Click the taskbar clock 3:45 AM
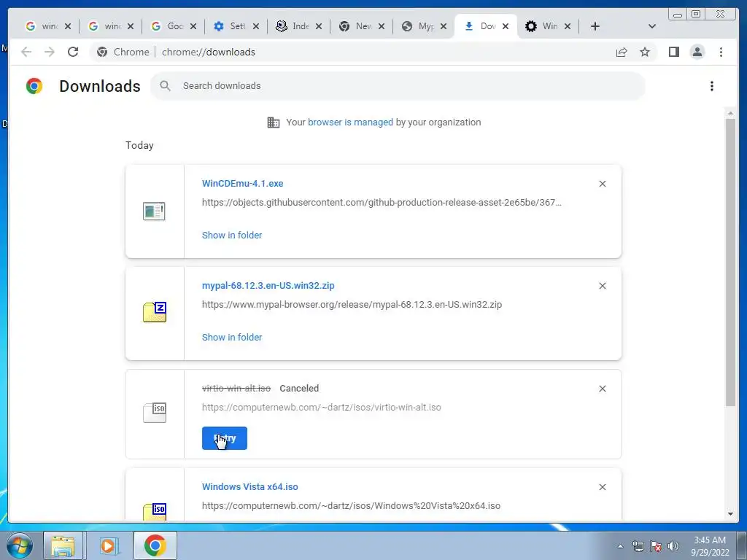This screenshot has width=747, height=560. pyautogui.click(x=710, y=546)
